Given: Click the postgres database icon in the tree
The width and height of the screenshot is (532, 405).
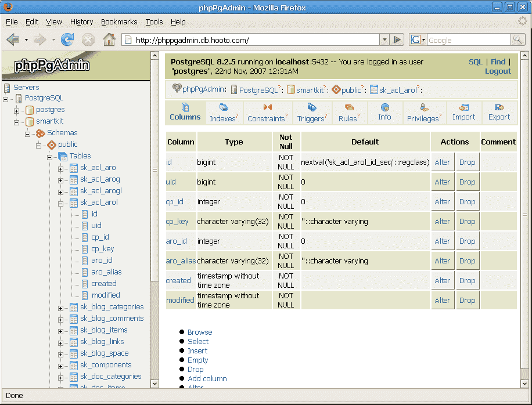Looking at the screenshot, I should 30,110.
